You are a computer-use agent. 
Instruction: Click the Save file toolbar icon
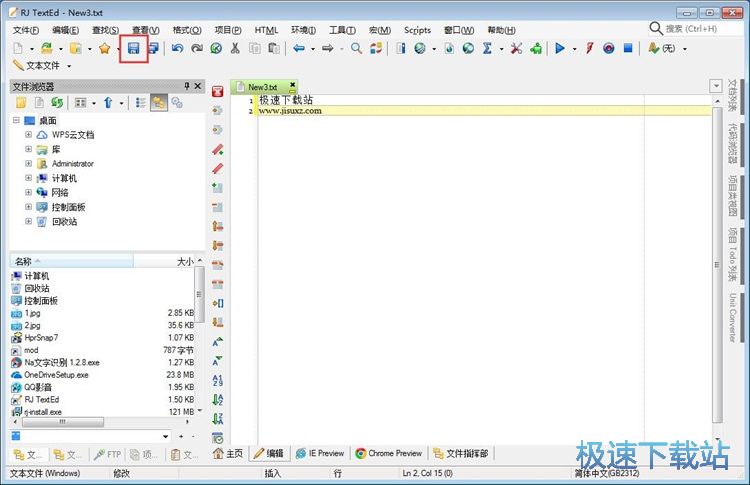click(133, 48)
